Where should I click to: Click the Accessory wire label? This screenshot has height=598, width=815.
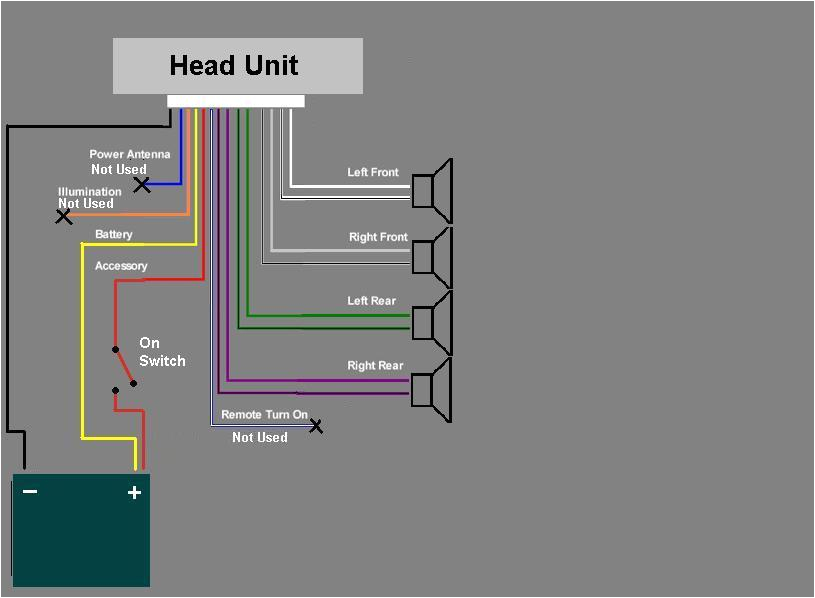121,266
